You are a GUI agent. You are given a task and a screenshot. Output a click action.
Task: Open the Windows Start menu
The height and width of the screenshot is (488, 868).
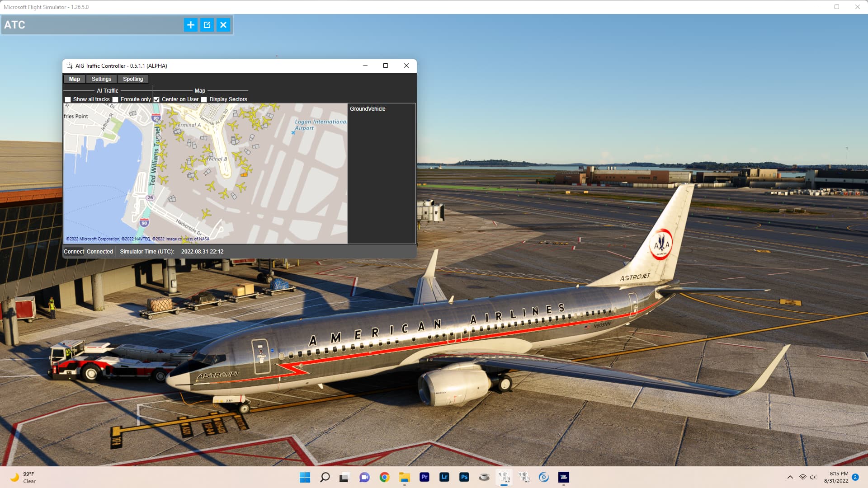click(x=305, y=477)
